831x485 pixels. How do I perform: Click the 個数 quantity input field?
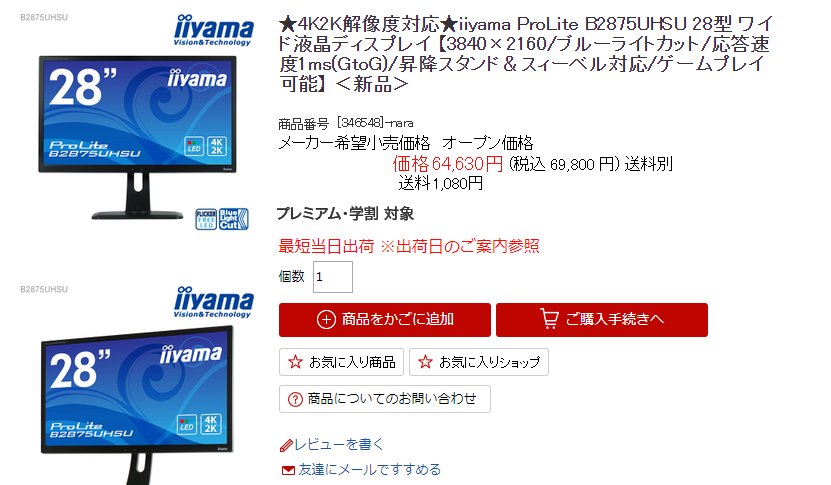coord(333,277)
